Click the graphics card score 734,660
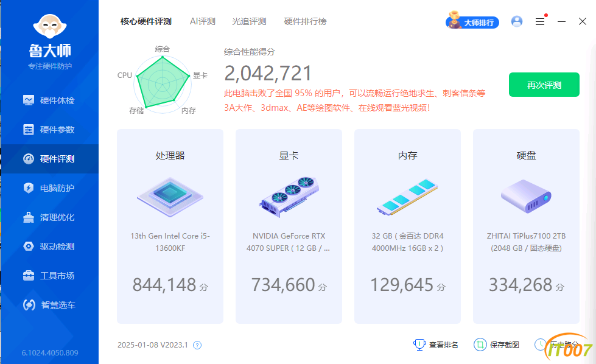 click(x=283, y=285)
